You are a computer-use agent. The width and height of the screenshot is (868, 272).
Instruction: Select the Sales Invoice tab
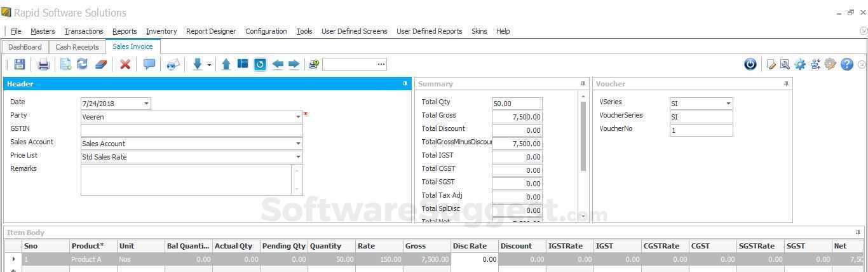click(133, 46)
